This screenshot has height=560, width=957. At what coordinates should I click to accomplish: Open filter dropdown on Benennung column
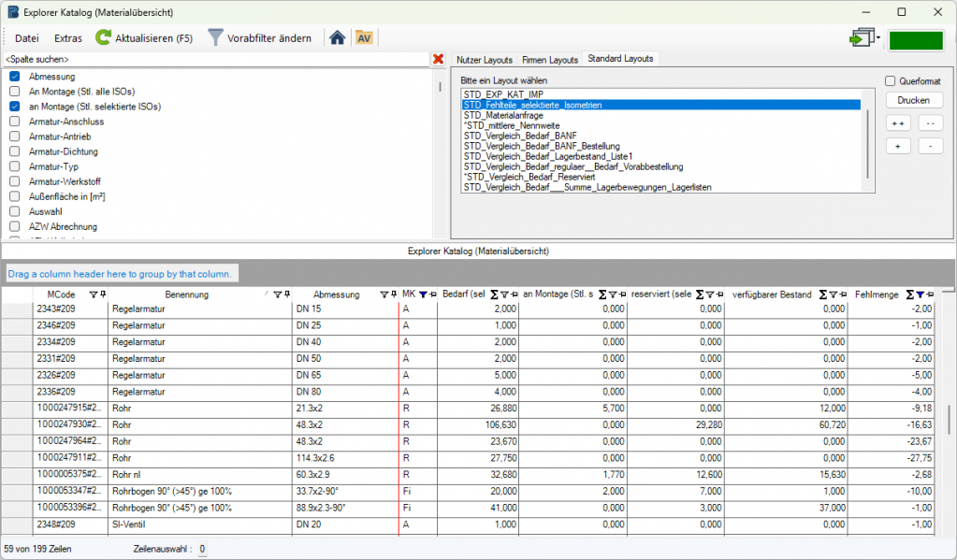coord(277,294)
